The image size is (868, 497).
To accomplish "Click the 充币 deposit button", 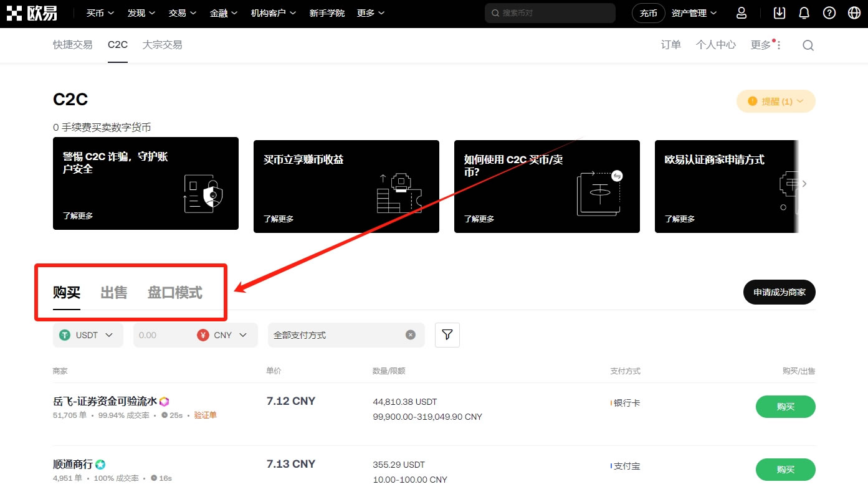I will (648, 13).
